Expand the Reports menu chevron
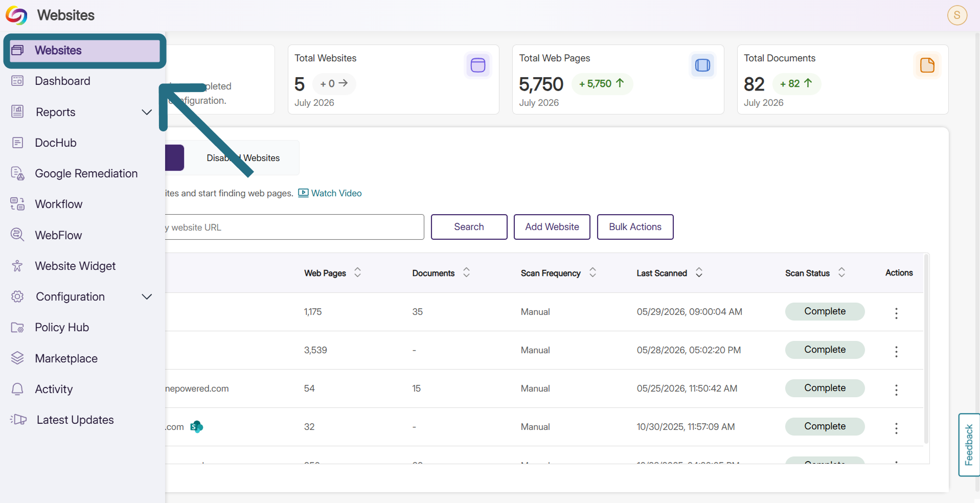The image size is (980, 503). (147, 112)
